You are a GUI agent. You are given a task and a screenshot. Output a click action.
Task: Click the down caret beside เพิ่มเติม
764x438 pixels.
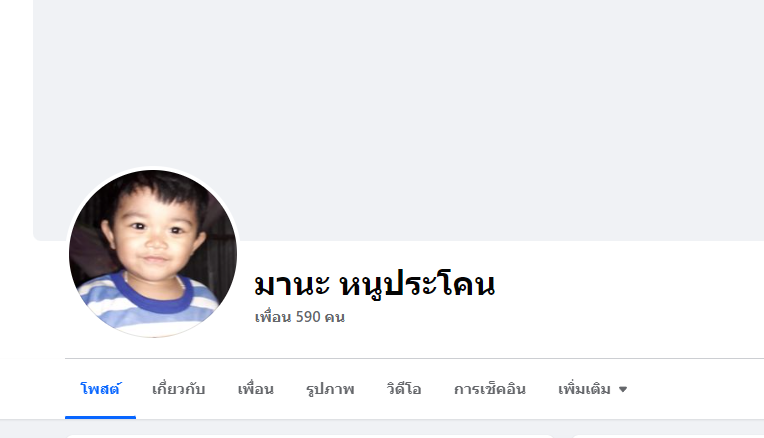coord(623,389)
